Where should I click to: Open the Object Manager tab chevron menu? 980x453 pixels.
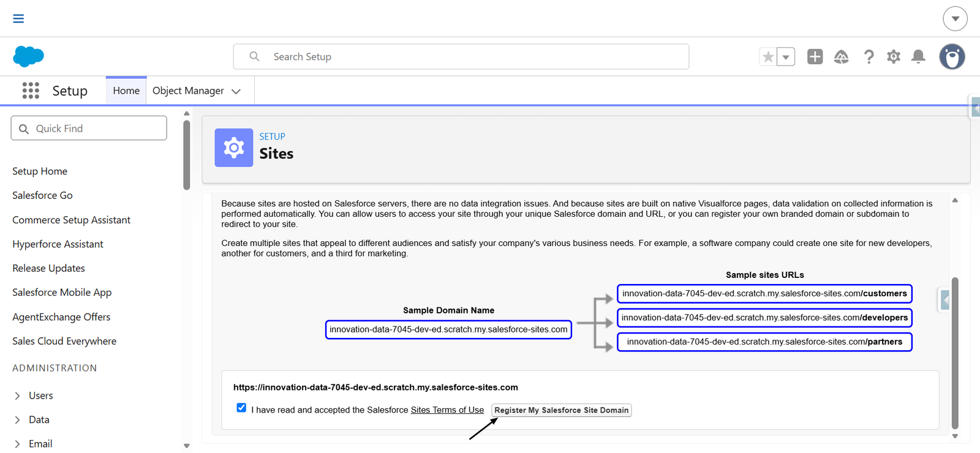(x=236, y=91)
